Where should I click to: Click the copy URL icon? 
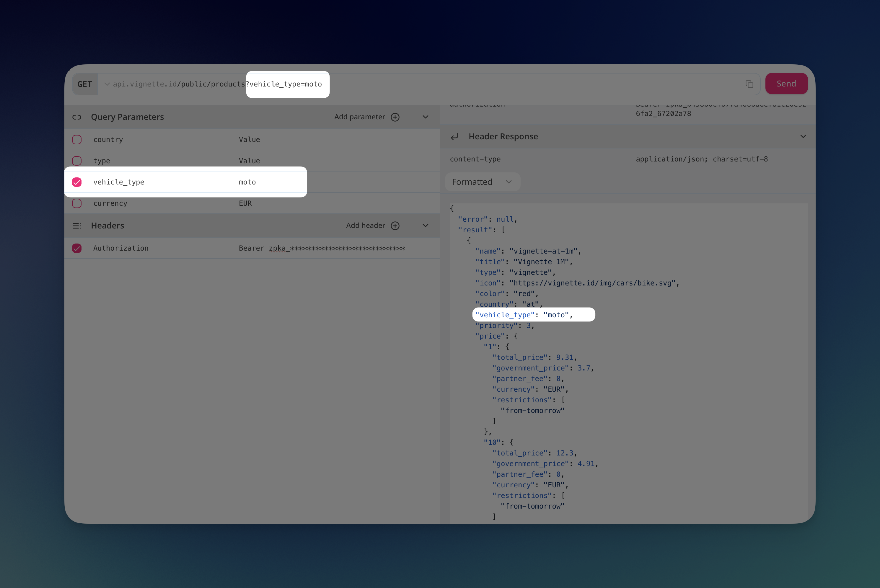coord(749,84)
